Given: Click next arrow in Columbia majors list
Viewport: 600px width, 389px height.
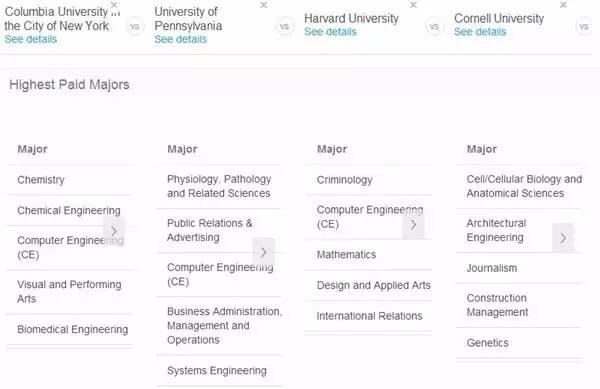Looking at the screenshot, I should (114, 230).
